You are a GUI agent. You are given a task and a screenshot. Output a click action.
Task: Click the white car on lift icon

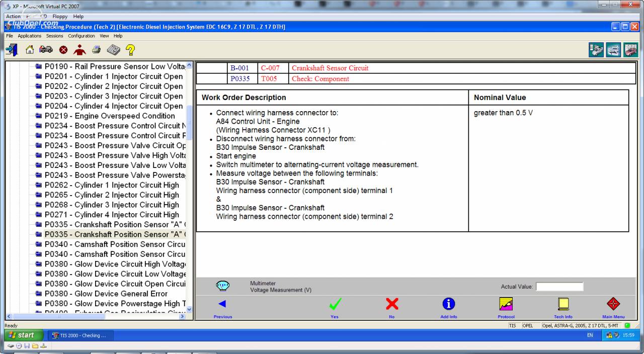point(613,50)
